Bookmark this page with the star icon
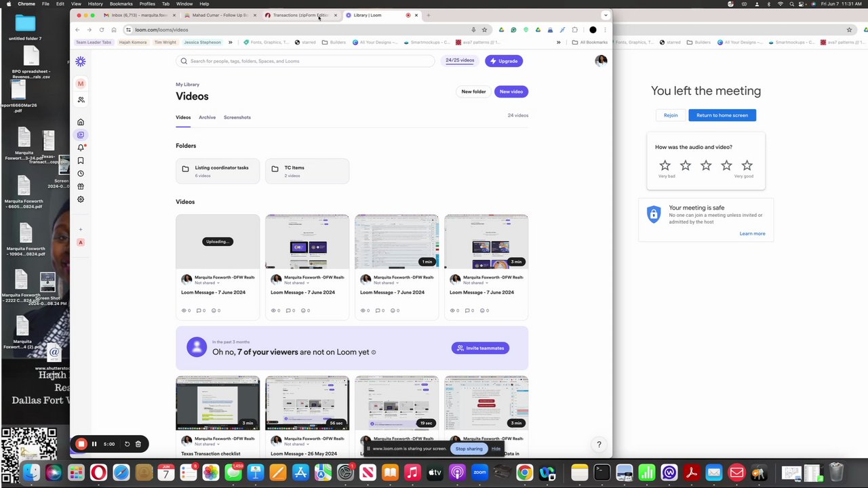This screenshot has width=868, height=488. pos(484,30)
